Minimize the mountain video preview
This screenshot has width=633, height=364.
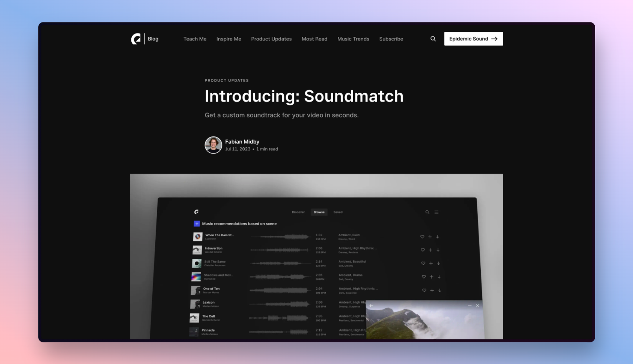point(469,305)
